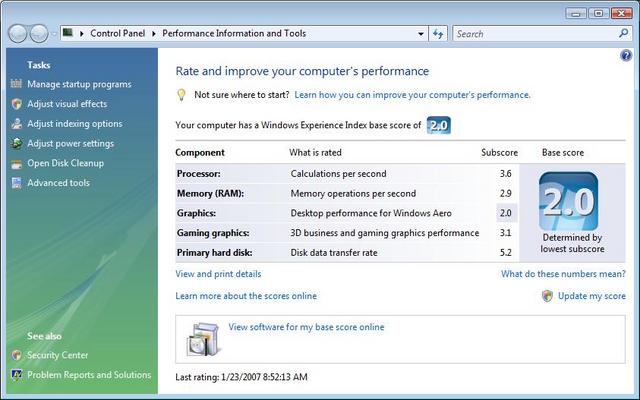Click Update my score link
The image size is (640, 400).
pyautogui.click(x=591, y=296)
